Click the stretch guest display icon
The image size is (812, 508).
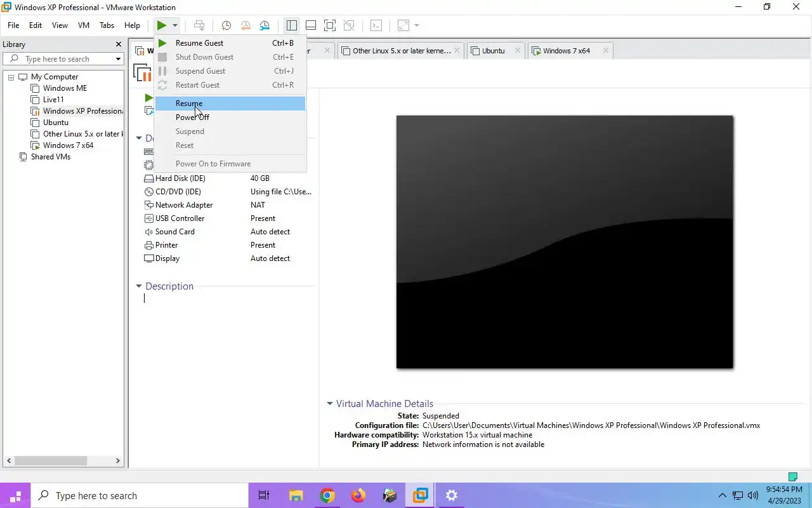tap(403, 25)
